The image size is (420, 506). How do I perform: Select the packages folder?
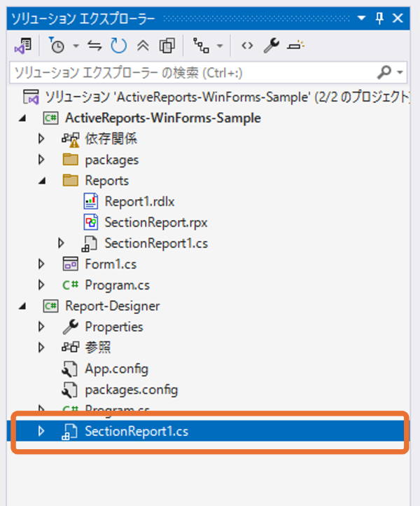pyautogui.click(x=111, y=160)
